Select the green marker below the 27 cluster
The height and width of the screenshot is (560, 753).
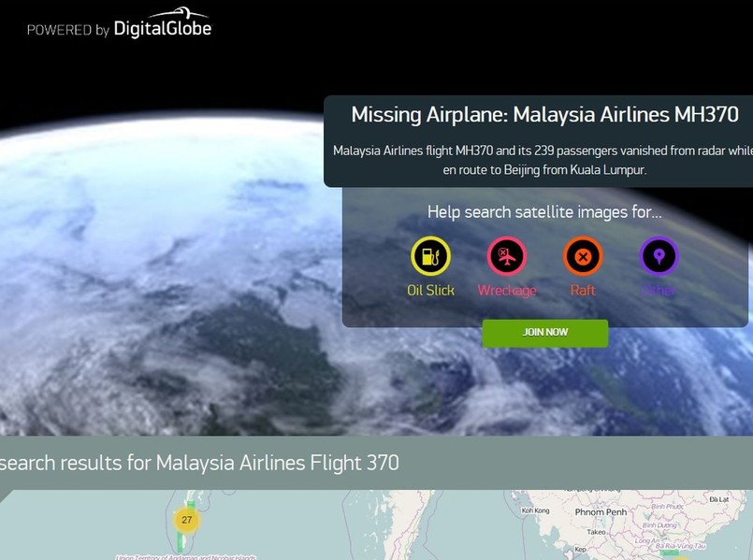point(181,543)
